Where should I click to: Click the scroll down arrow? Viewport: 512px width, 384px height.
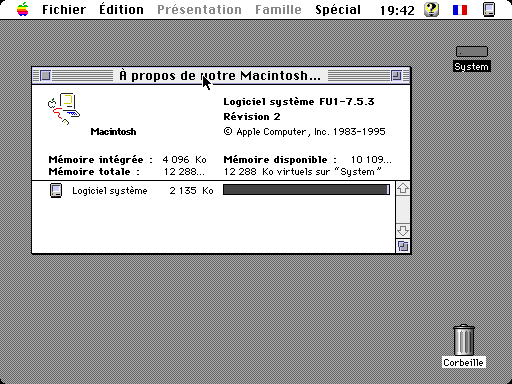click(403, 231)
